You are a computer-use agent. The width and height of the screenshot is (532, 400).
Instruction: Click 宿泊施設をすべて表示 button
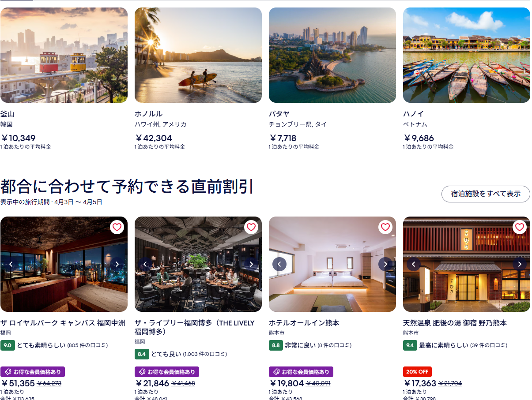486,194
